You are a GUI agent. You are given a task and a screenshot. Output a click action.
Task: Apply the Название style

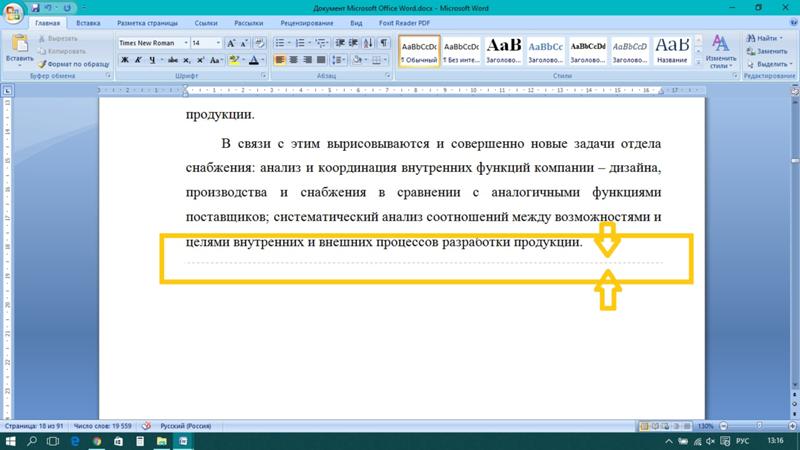[x=672, y=51]
